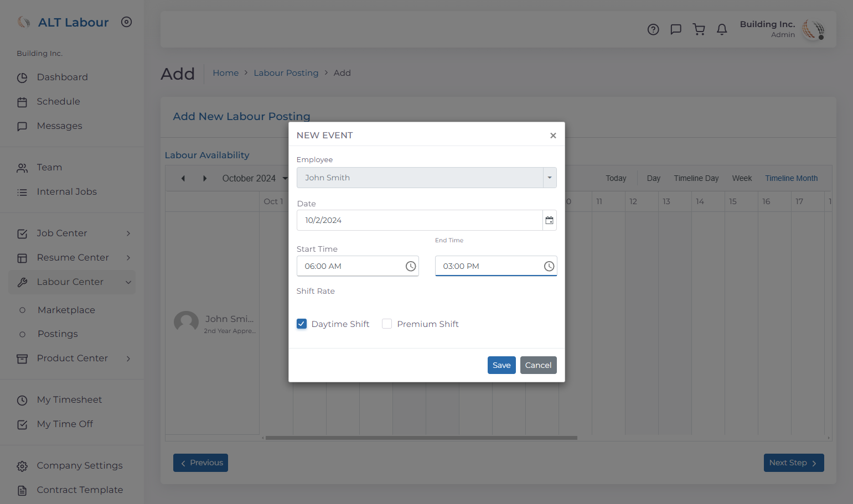Open the Start Time clock picker
This screenshot has height=504, width=853.
pos(411,266)
